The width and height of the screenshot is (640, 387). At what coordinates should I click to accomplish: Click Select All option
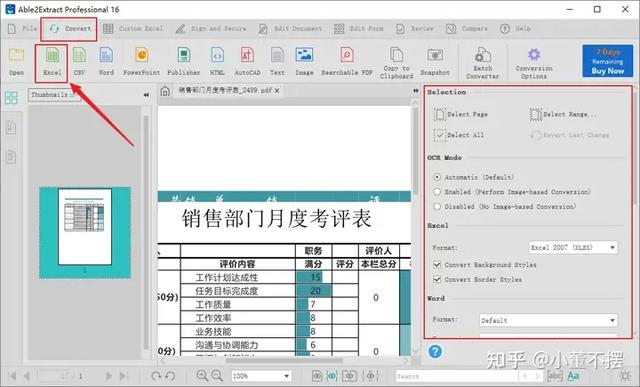click(459, 135)
